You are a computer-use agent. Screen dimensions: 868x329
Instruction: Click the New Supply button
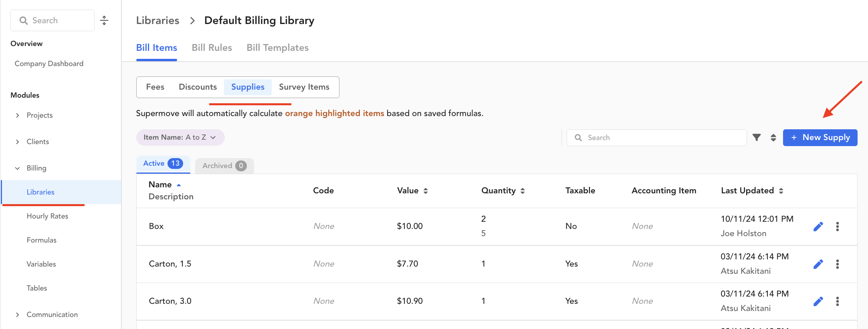click(820, 138)
